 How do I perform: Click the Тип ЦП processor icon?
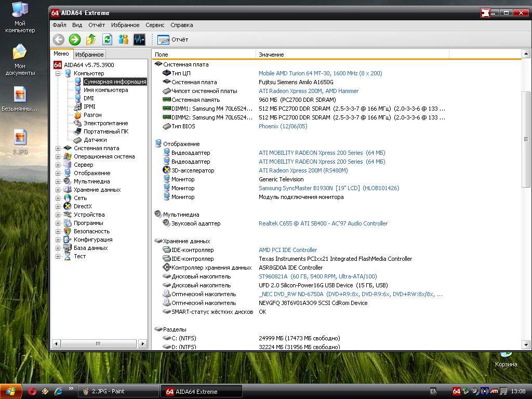167,73
